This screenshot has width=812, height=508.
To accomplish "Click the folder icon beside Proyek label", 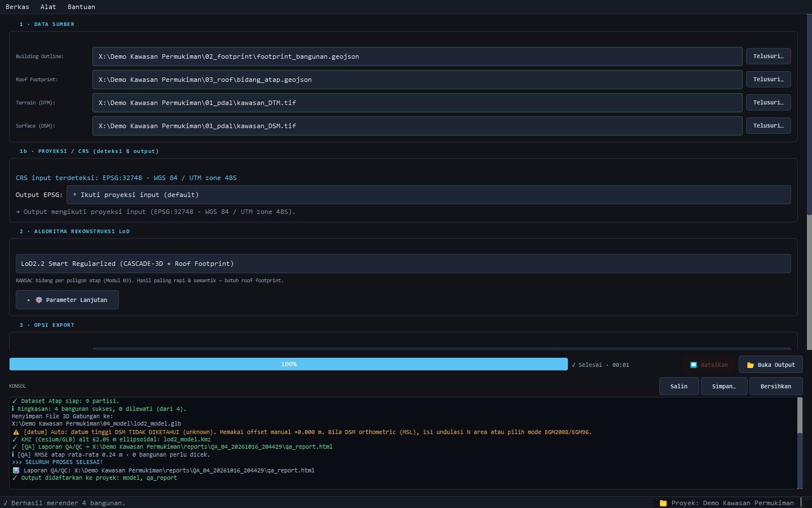I will pyautogui.click(x=663, y=503).
